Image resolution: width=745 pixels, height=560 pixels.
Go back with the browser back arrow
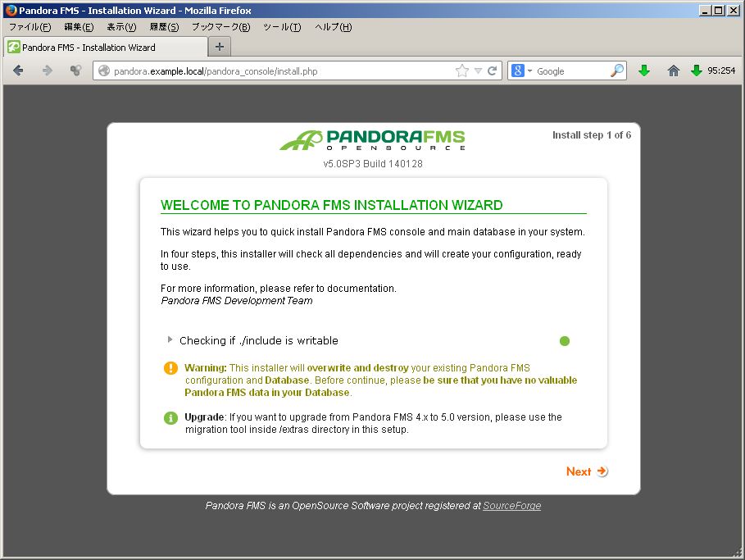coord(18,71)
